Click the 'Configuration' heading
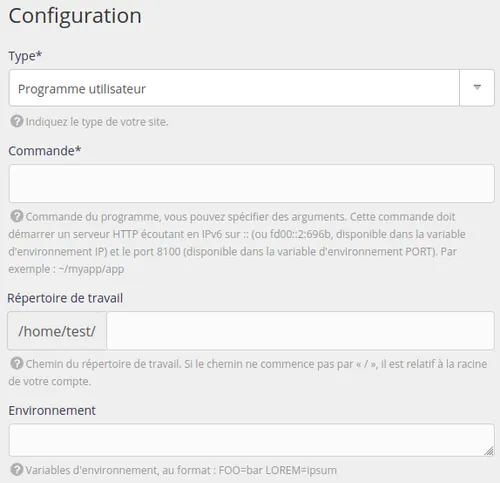 pos(75,16)
